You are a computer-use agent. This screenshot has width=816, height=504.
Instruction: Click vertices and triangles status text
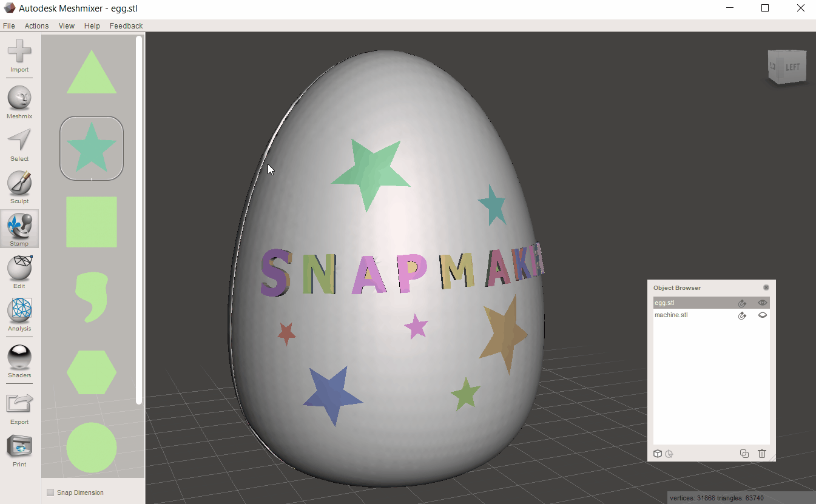717,499
